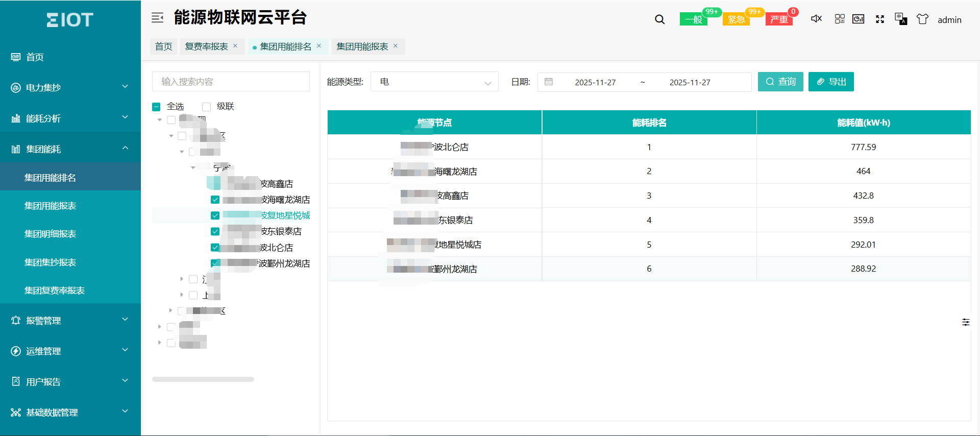This screenshot has width=980, height=436.
Task: Open the theme skin shirt icon
Action: pyautogui.click(x=922, y=19)
